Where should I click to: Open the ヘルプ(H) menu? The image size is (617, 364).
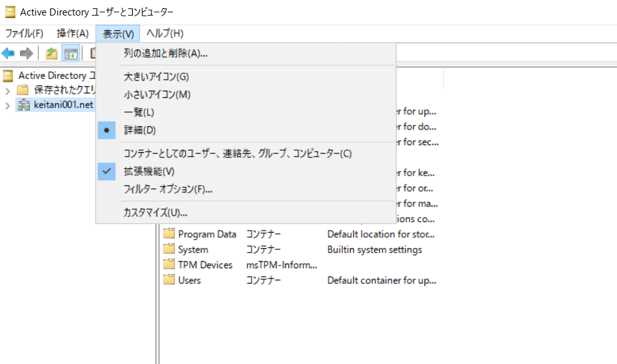pos(165,34)
